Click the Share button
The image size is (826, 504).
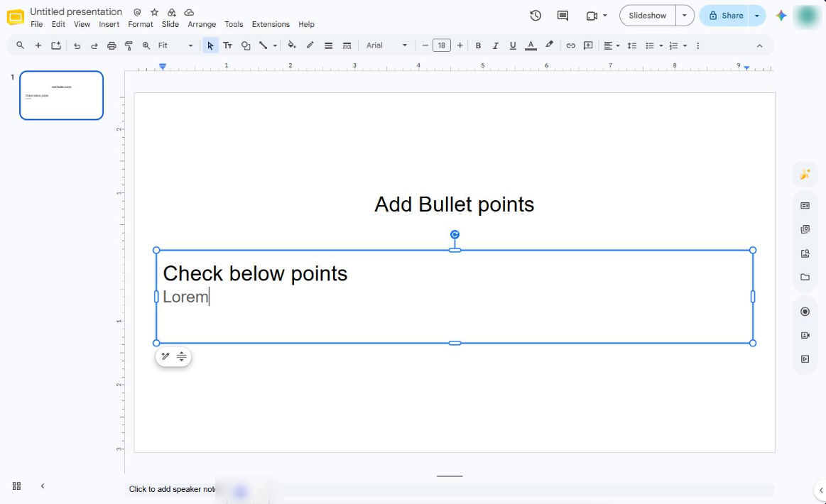(725, 16)
